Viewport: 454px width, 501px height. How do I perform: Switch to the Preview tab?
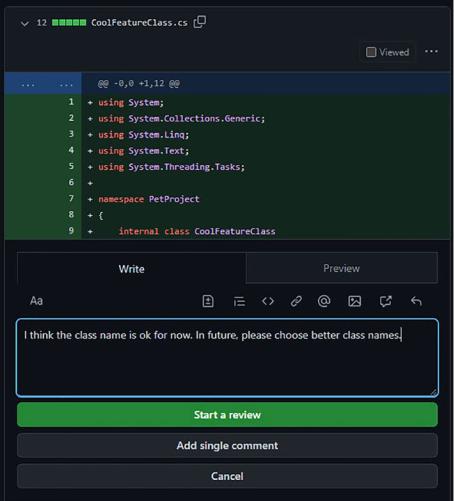coord(341,268)
